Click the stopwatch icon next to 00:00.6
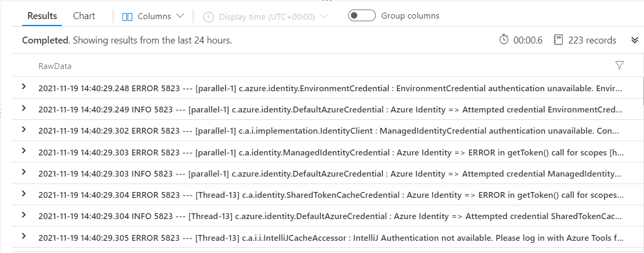 [x=504, y=40]
